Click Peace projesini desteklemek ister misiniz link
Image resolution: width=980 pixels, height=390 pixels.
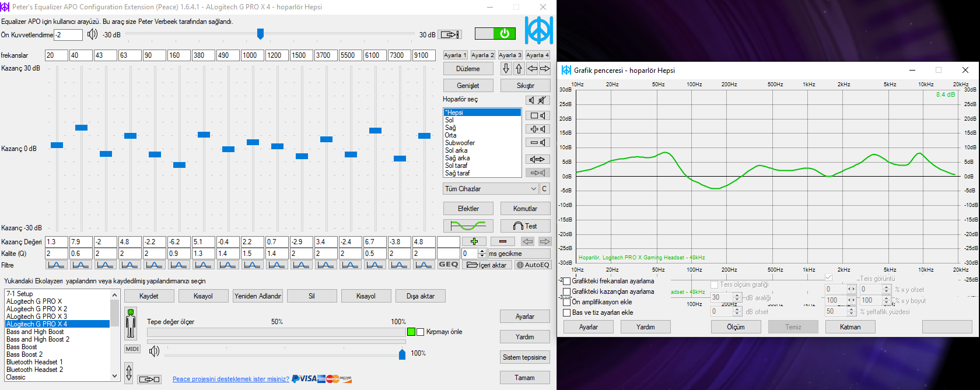[x=231, y=379]
